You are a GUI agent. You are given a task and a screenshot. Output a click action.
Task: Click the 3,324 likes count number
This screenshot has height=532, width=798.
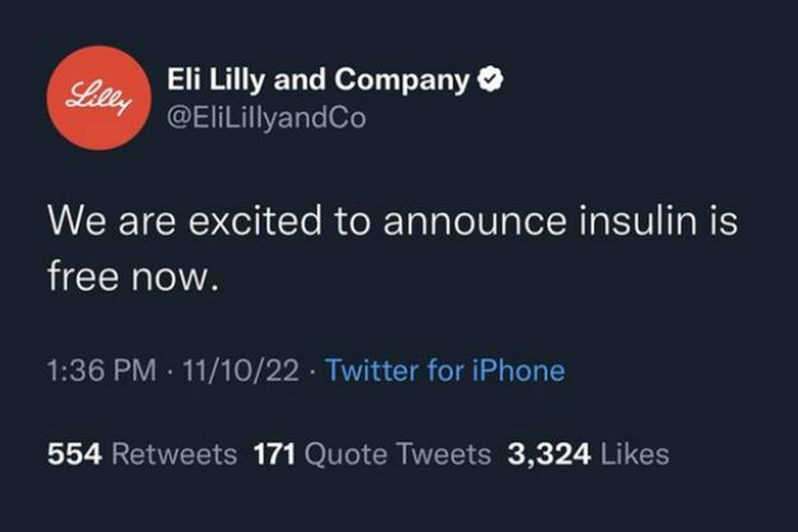[x=549, y=454]
